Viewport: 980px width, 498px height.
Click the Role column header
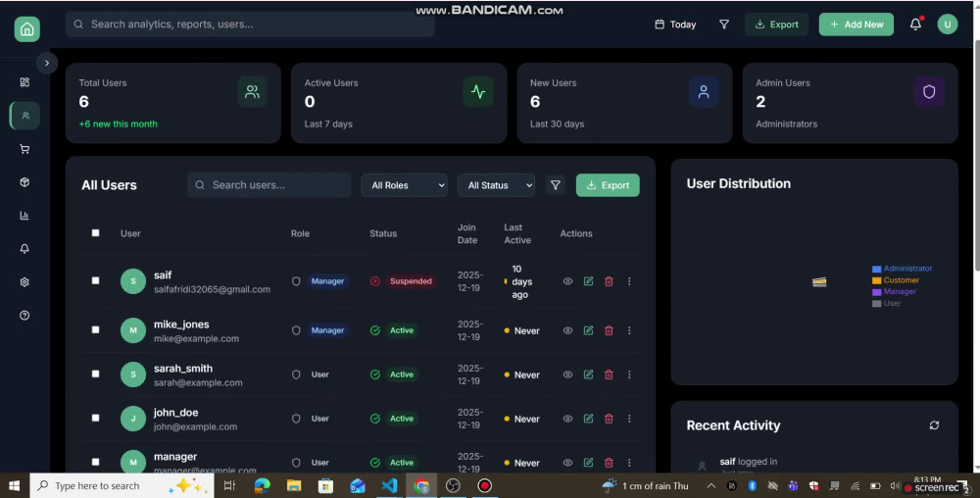tap(300, 233)
